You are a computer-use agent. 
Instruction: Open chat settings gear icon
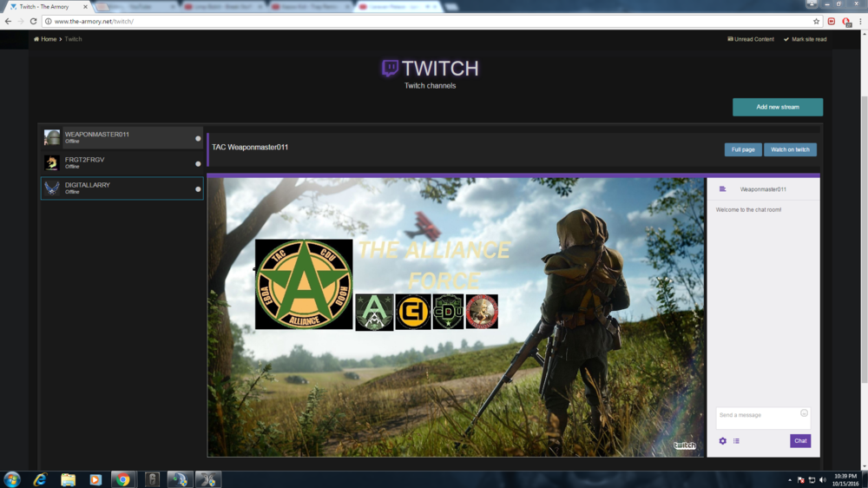pos(722,441)
